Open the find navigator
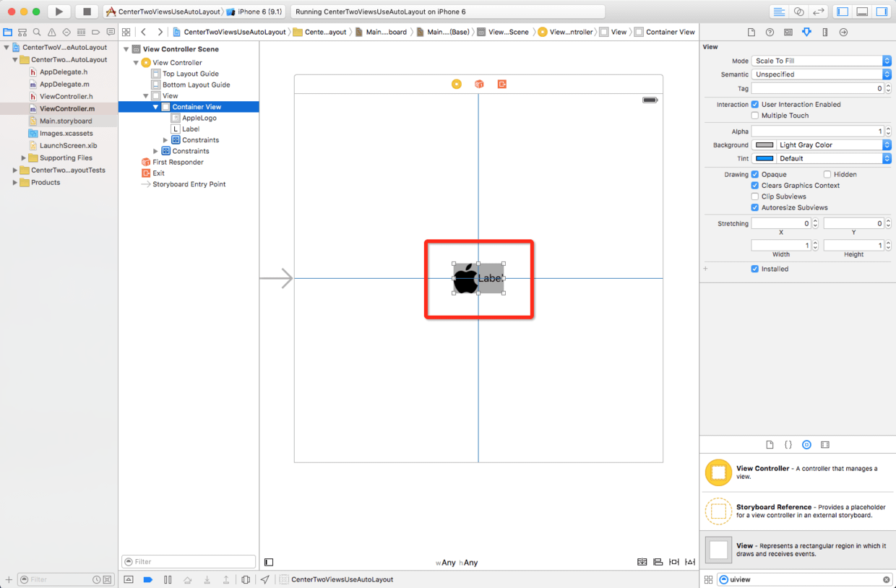Screen dimensions: 896x588 [x=37, y=33]
